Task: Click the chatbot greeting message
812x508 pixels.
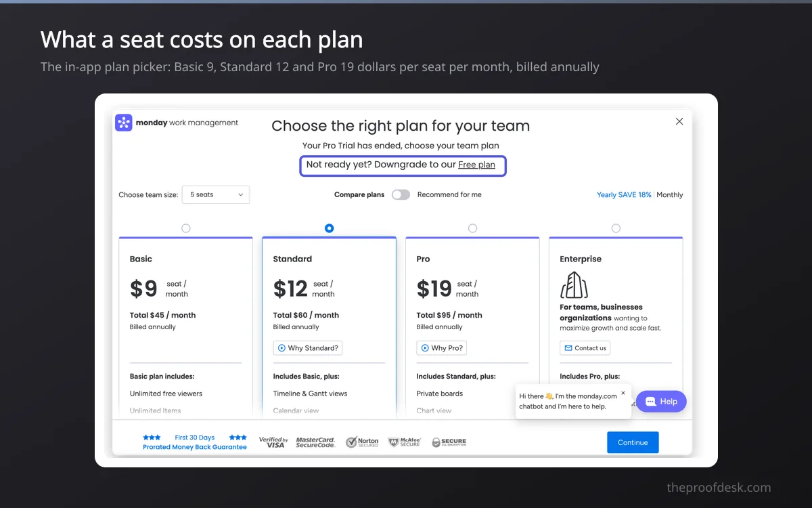Action: pos(568,401)
